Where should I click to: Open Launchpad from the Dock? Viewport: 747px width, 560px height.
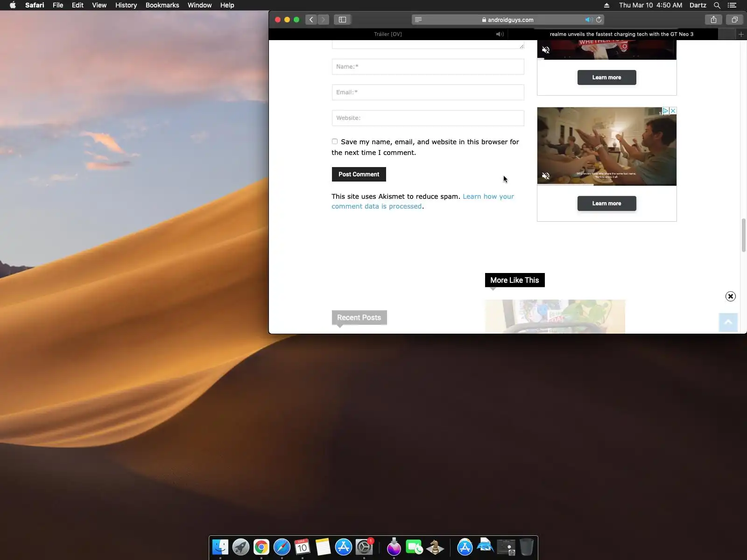point(241,547)
